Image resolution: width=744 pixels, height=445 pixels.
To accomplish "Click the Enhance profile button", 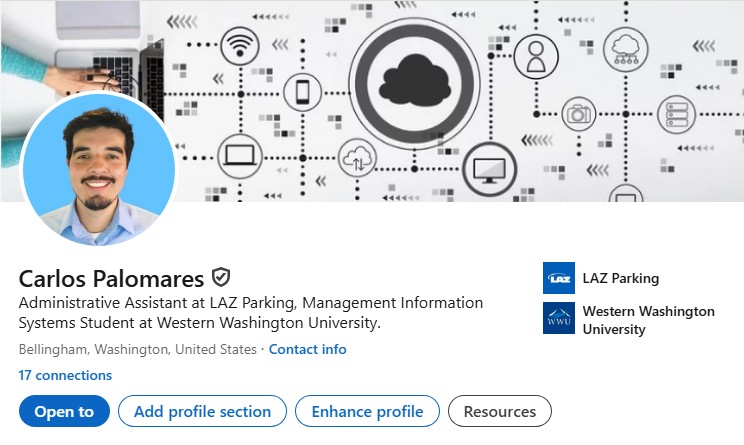I will pyautogui.click(x=367, y=411).
